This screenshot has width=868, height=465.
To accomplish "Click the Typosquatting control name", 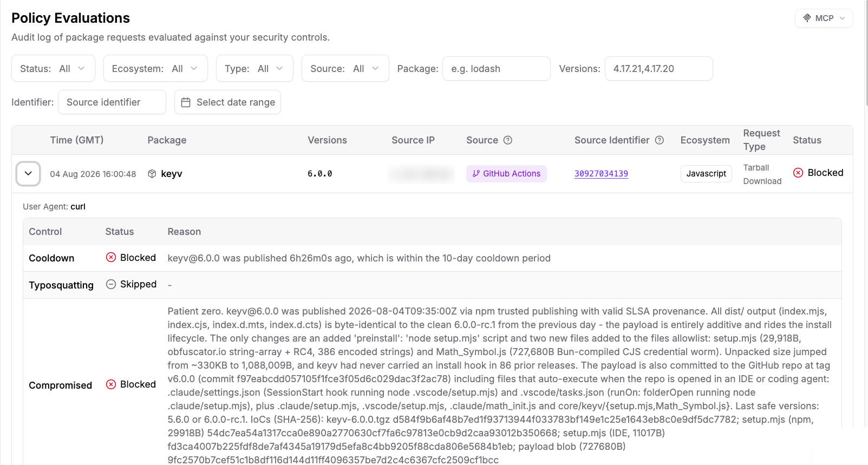I will coord(61,285).
